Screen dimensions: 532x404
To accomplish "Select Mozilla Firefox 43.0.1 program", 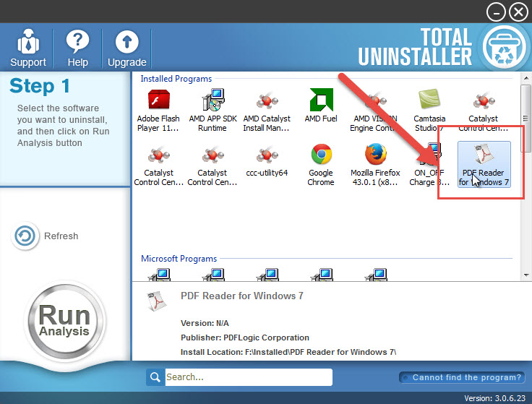I will click(x=375, y=165).
